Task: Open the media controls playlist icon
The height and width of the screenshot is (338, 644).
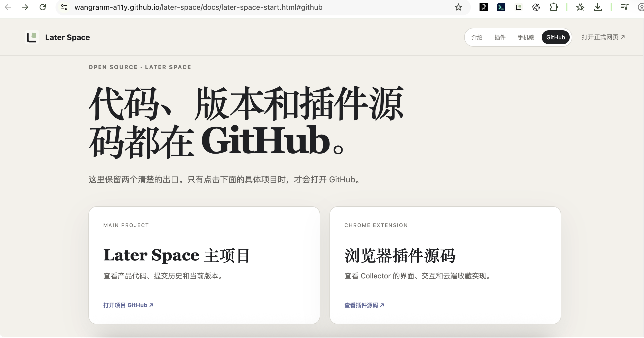Action: (x=624, y=7)
